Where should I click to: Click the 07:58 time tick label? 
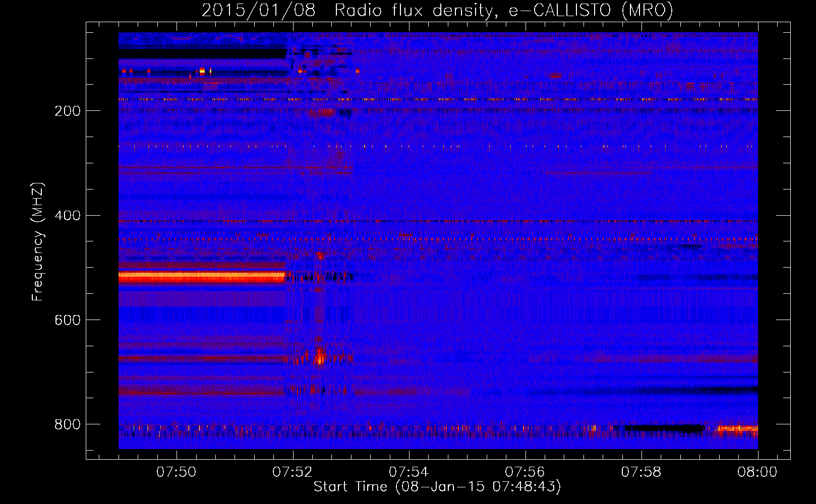click(641, 472)
